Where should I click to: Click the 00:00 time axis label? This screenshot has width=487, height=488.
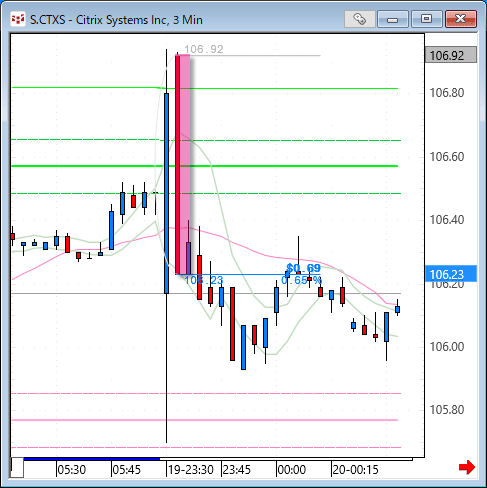pyautogui.click(x=292, y=470)
